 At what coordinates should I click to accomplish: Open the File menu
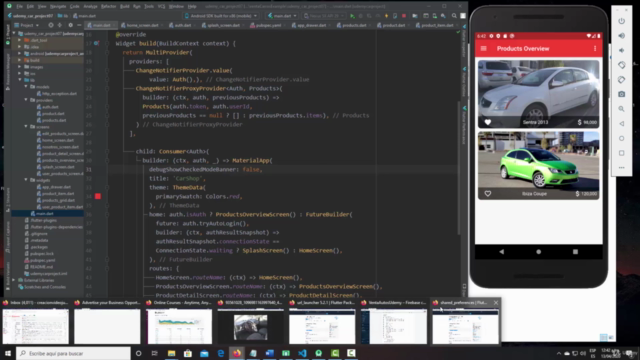(19, 7)
